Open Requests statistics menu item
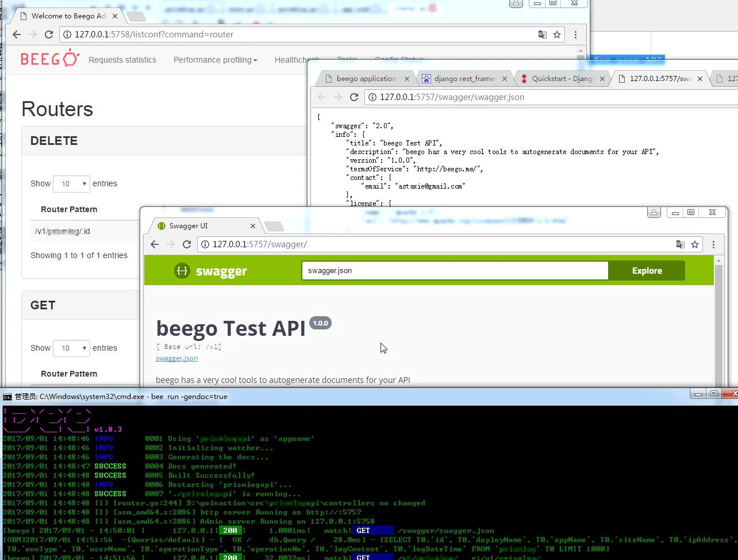This screenshot has height=560, width=738. 122,60
